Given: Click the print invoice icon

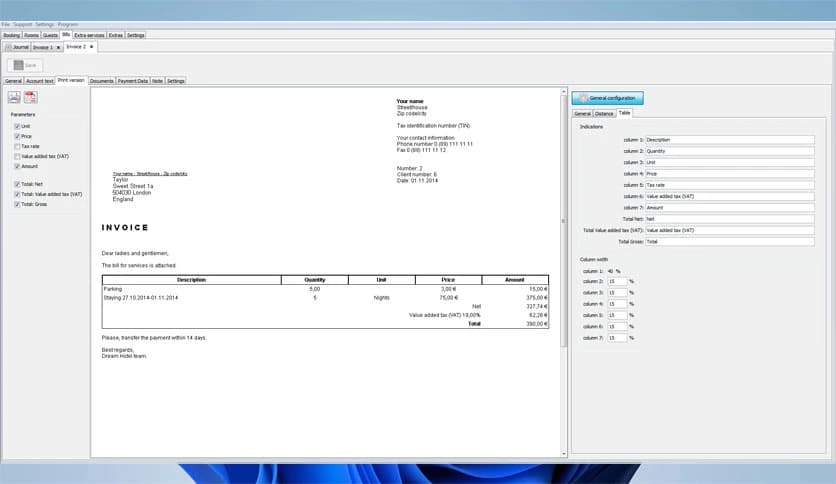Looking at the screenshot, I should (14, 97).
